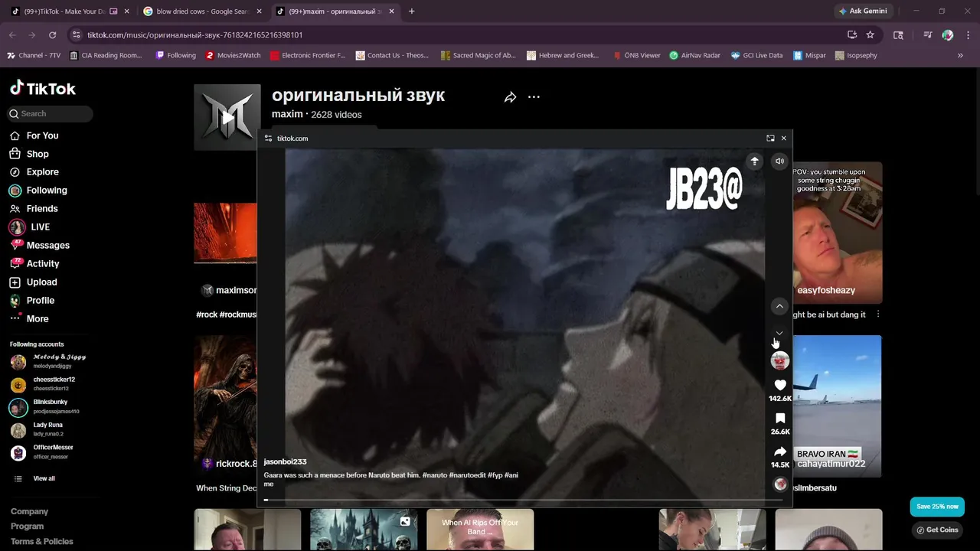Open the Friends page
Image resolution: width=980 pixels, height=551 pixels.
[34, 209]
